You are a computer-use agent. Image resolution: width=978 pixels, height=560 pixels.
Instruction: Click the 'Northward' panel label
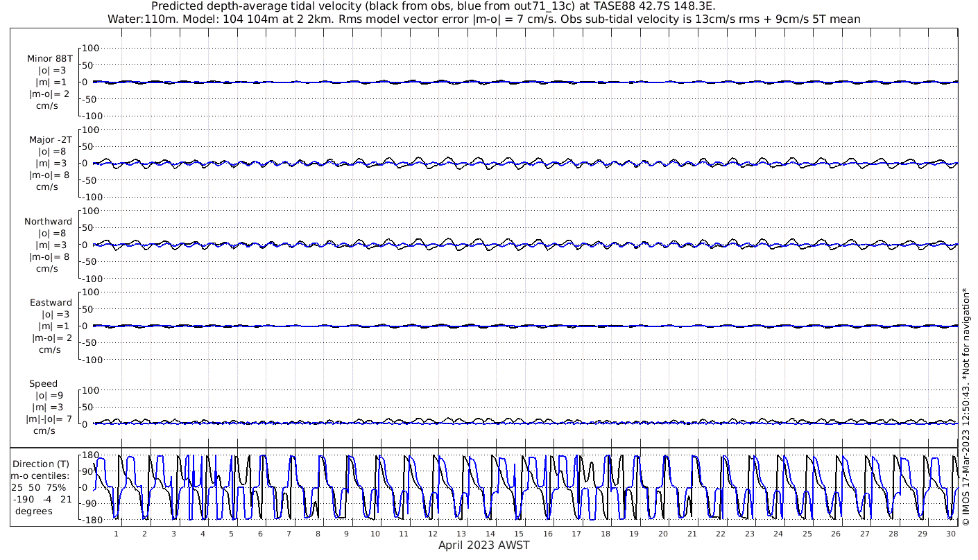pyautogui.click(x=48, y=222)
